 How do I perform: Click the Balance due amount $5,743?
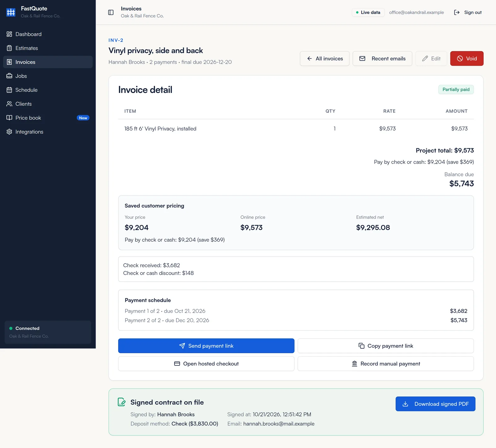pos(462,183)
